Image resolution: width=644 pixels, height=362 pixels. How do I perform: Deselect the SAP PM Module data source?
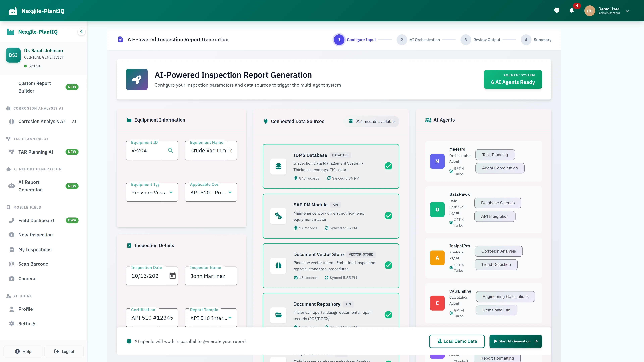[388, 215]
